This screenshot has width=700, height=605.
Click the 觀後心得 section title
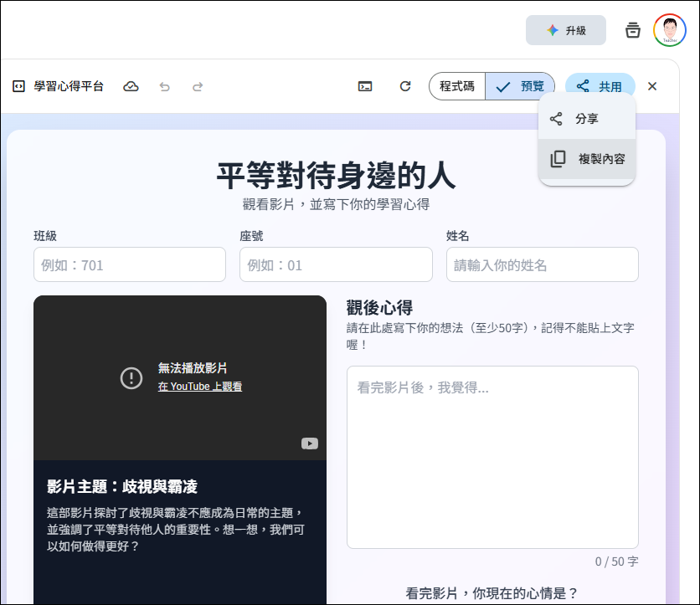point(379,308)
